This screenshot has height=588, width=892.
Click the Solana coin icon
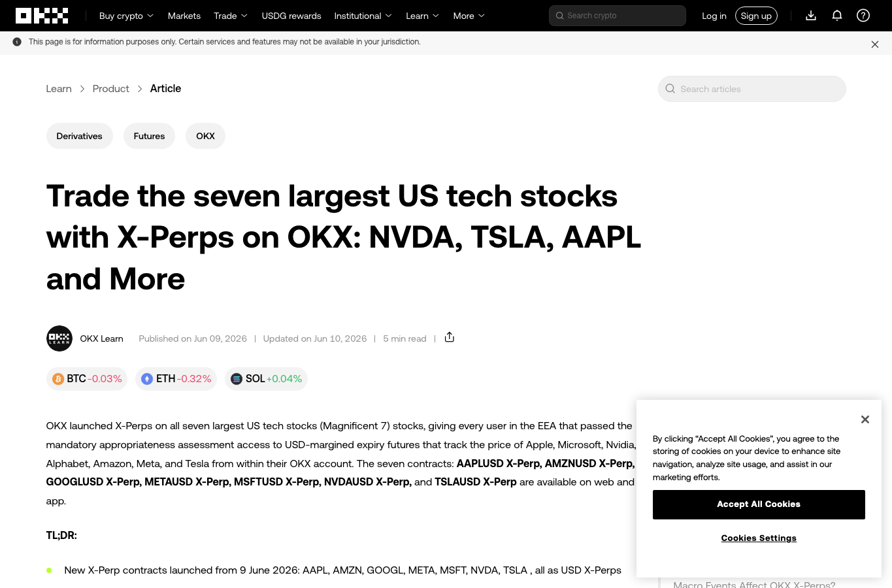point(237,379)
